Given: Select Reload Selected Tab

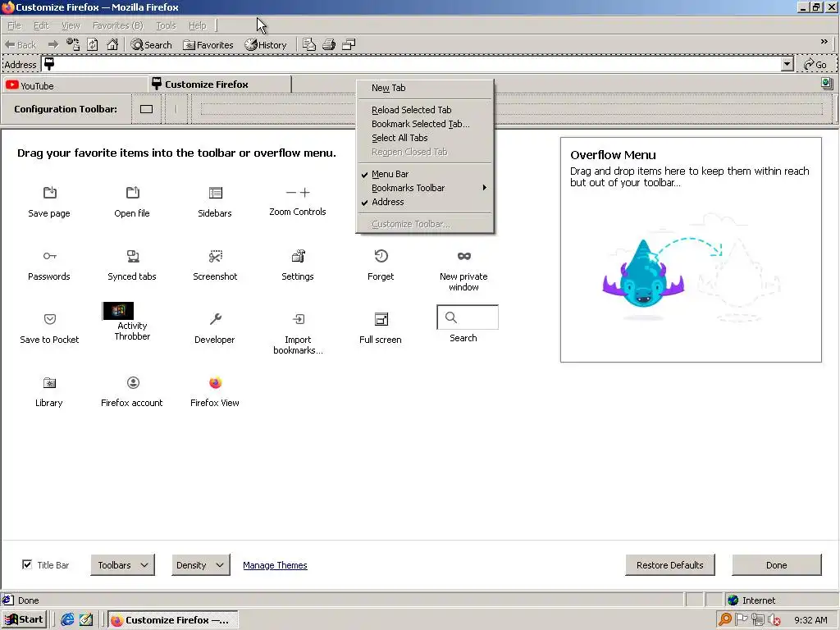Looking at the screenshot, I should (x=425, y=110).
